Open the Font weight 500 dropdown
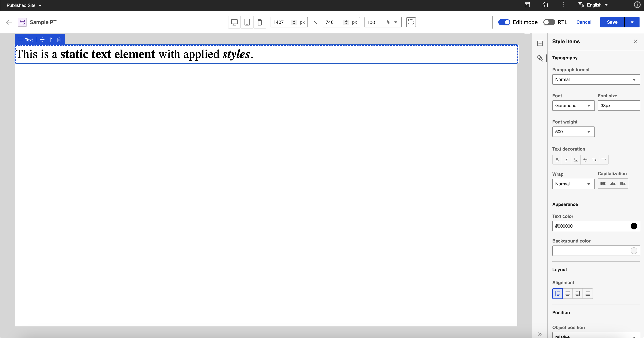The image size is (644, 338). (573, 132)
